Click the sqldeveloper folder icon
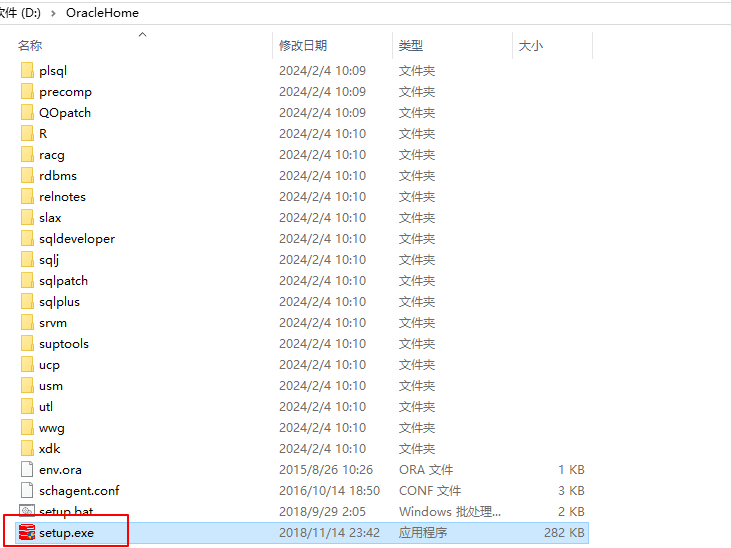Screen dimensions: 731x548 point(27,238)
